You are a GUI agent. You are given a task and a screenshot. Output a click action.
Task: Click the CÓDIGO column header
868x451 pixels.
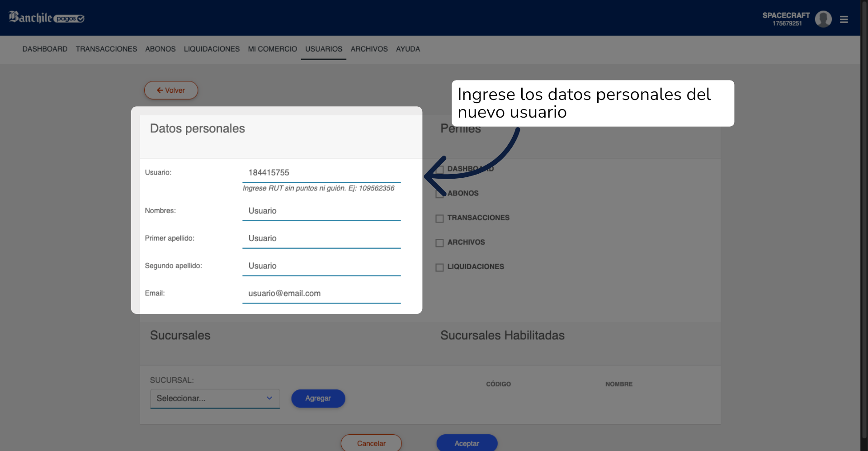[x=498, y=384]
